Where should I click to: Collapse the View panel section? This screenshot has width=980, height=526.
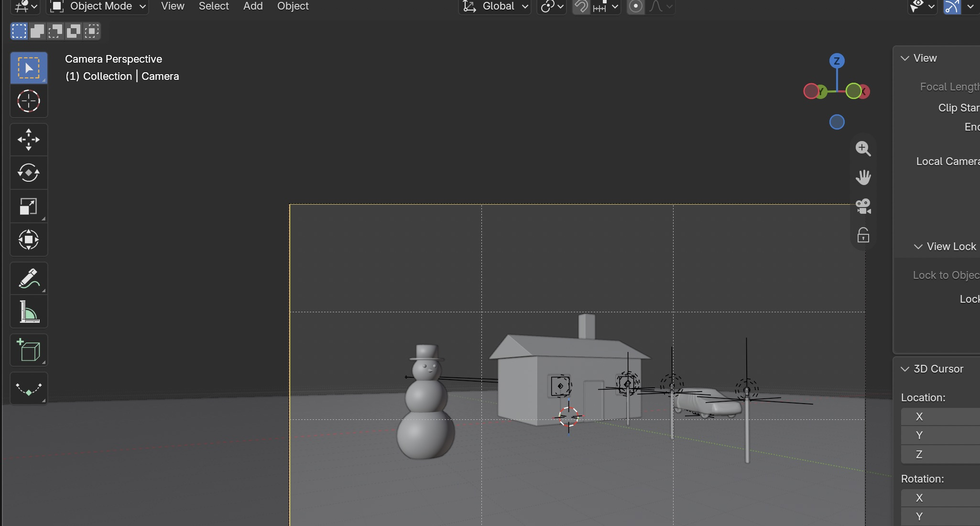(x=904, y=58)
